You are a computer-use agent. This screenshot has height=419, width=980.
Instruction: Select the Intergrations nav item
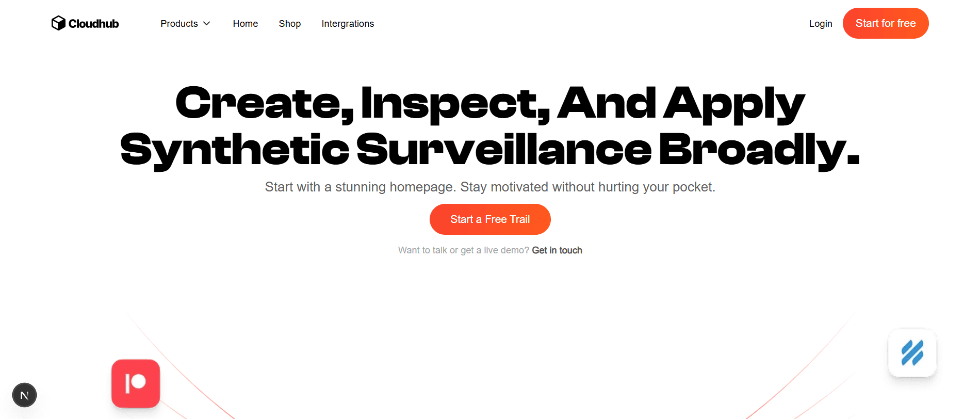(348, 24)
